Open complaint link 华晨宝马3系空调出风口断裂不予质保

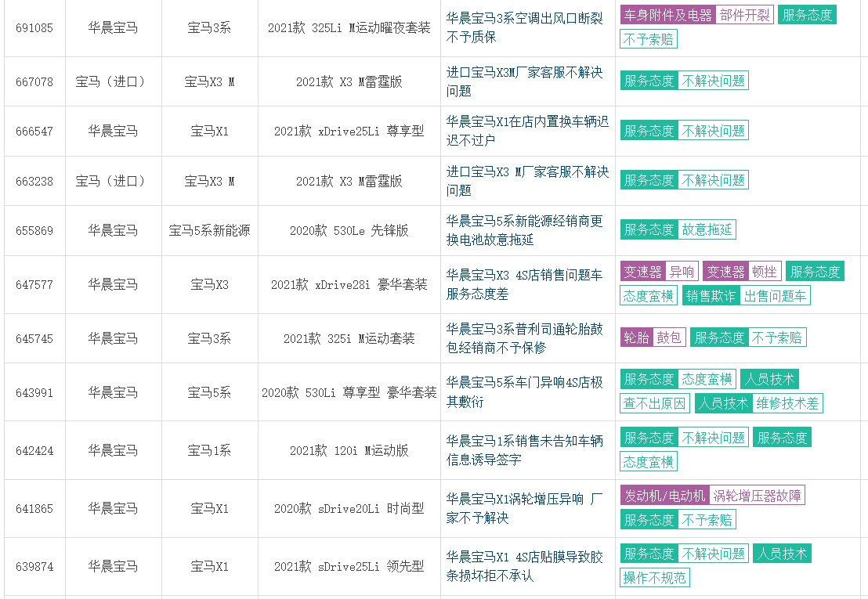pos(524,27)
